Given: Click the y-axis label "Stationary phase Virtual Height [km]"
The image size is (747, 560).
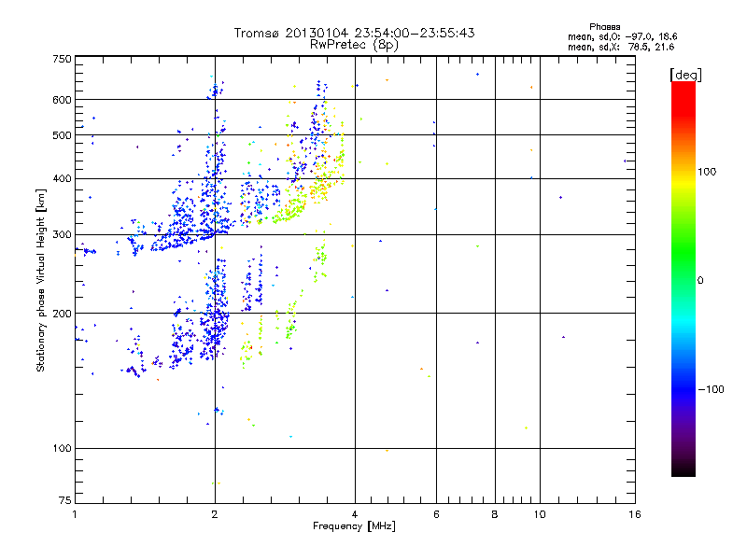Looking at the screenshot, I should click(x=41, y=281).
